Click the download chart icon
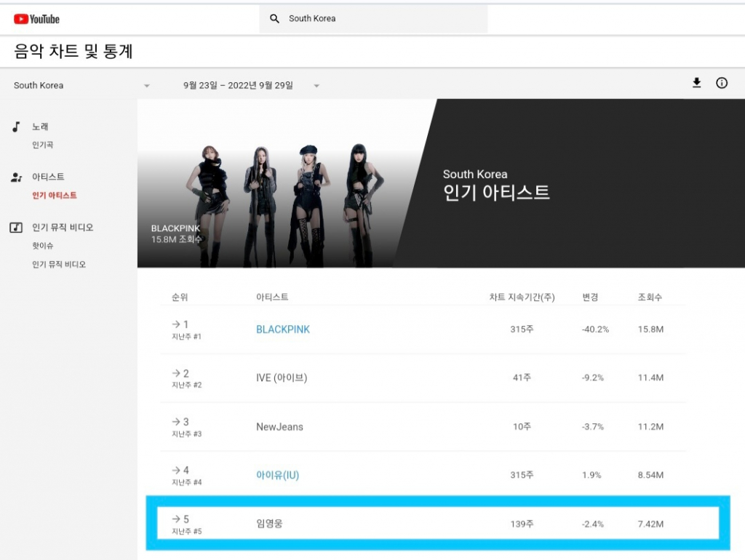 [696, 83]
